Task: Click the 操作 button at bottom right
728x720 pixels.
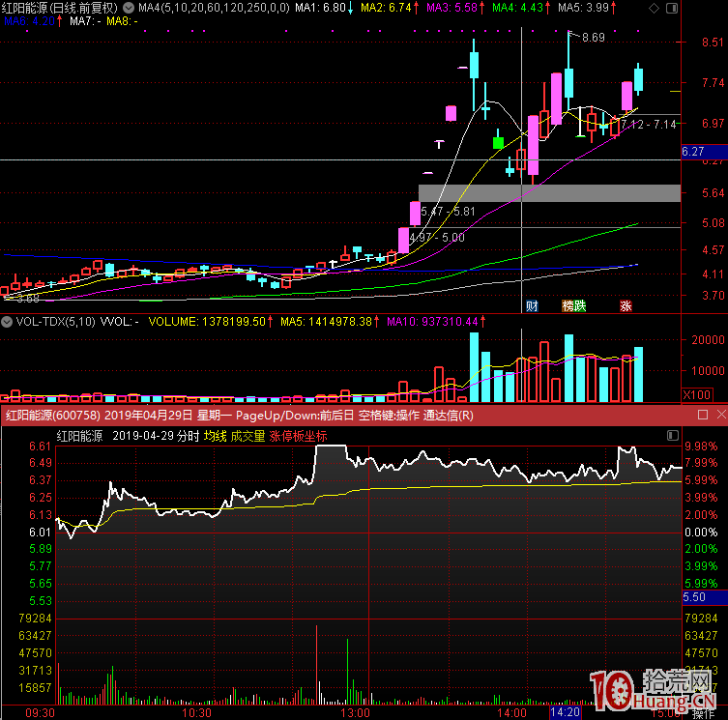Action: tap(704, 714)
